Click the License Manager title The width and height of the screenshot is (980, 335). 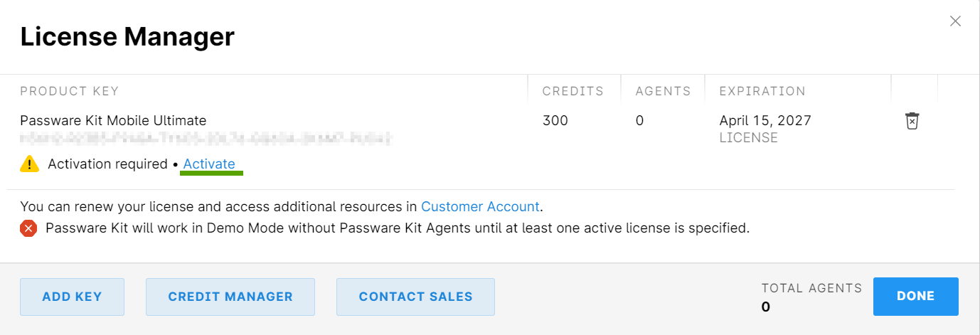click(x=127, y=36)
